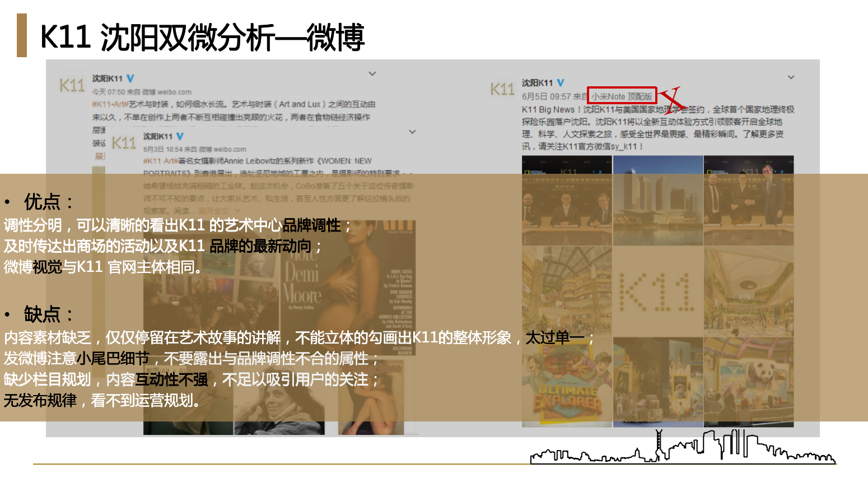868x491 pixels.
Task: Open the exhibition thumbnail between the Explorer and panda images
Action: [658, 382]
